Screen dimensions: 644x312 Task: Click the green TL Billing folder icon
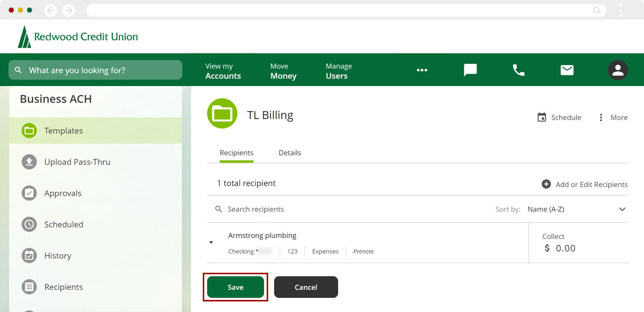pos(222,114)
